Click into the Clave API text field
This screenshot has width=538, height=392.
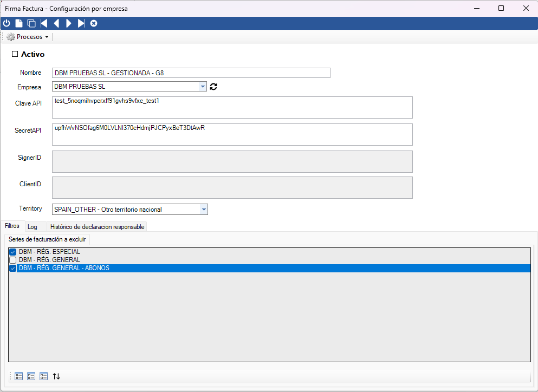pos(232,107)
